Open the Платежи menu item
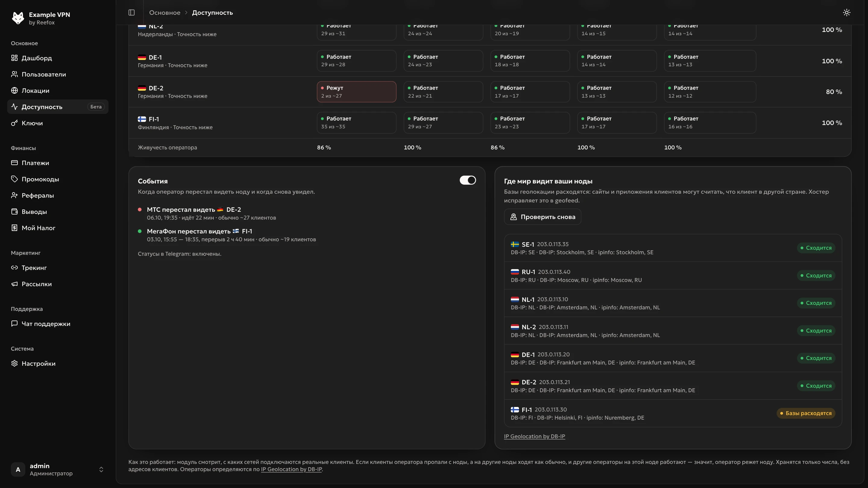Screen dimensions: 868x488 [x=58, y=163]
